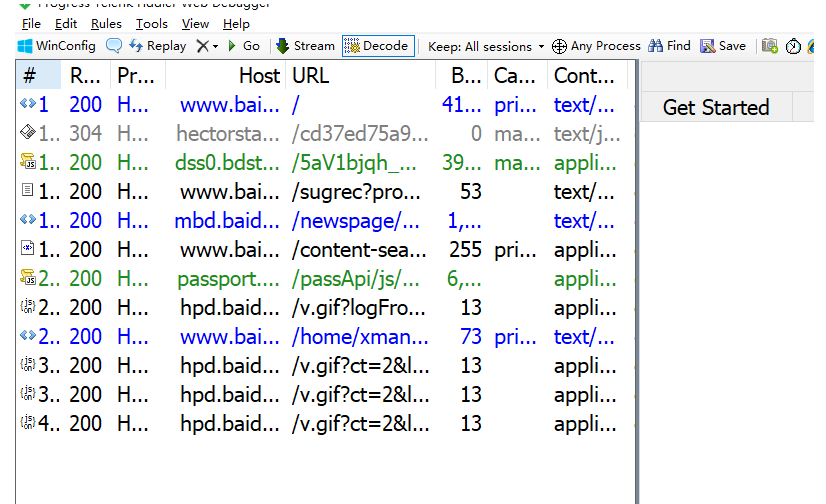This screenshot has width=826, height=504.
Task: Select the / URL of session 1
Action: [296, 105]
